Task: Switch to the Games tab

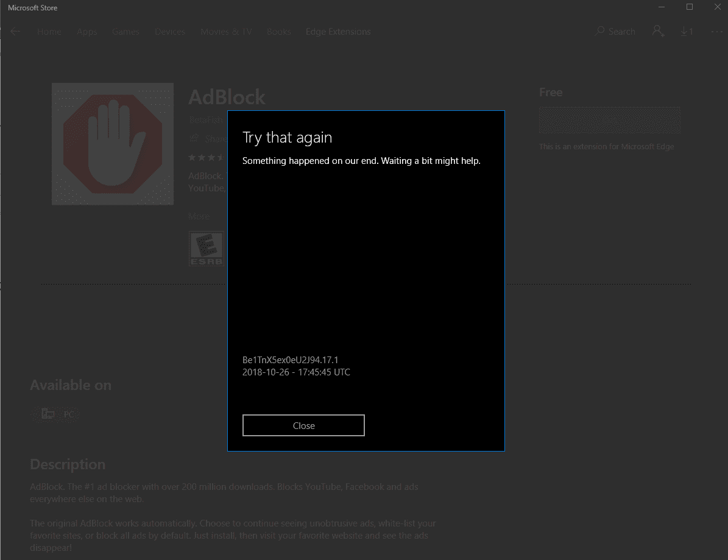Action: click(x=125, y=32)
